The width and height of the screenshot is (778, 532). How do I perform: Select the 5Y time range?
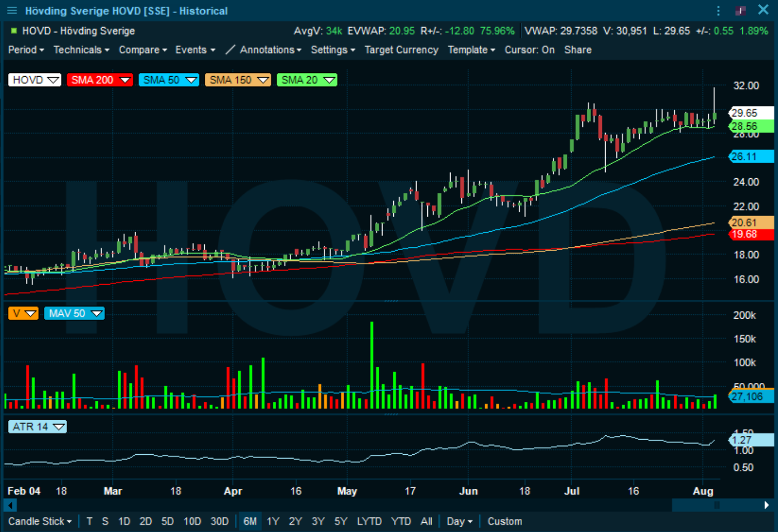click(340, 521)
